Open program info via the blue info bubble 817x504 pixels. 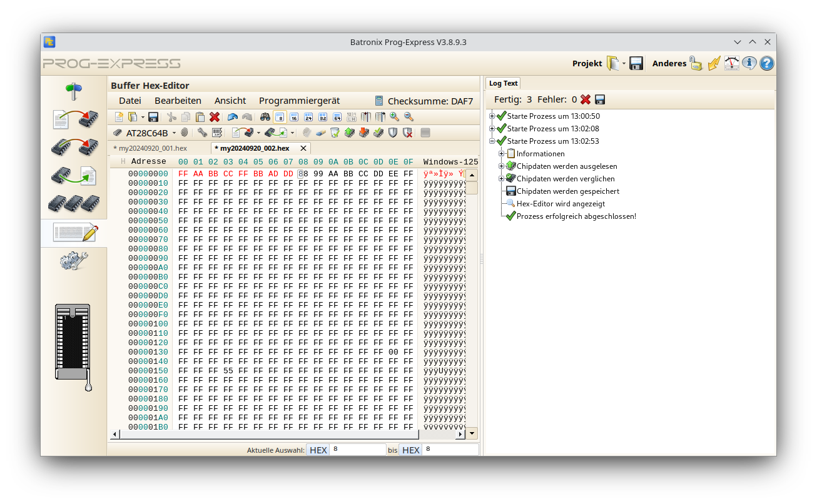[x=749, y=63]
